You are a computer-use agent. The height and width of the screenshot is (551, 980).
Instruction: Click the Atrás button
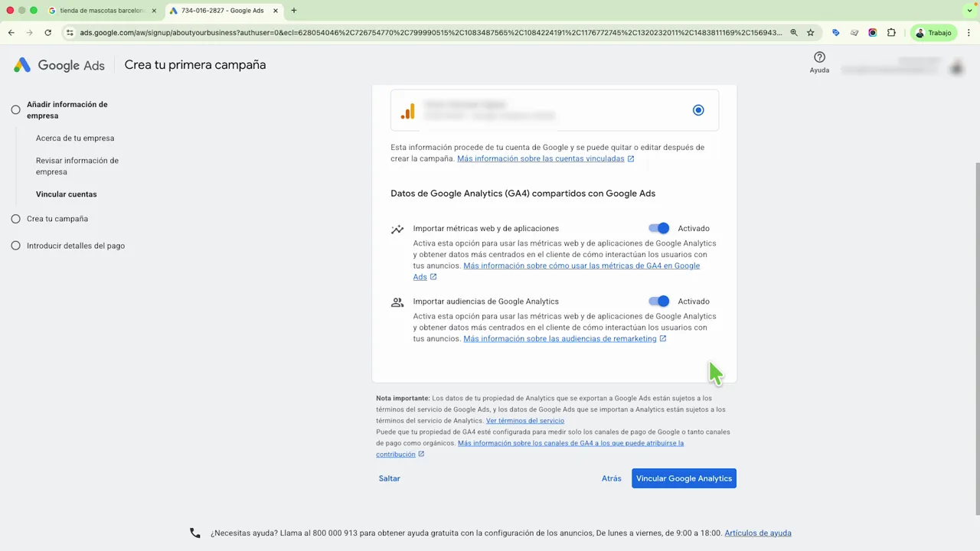tap(612, 478)
